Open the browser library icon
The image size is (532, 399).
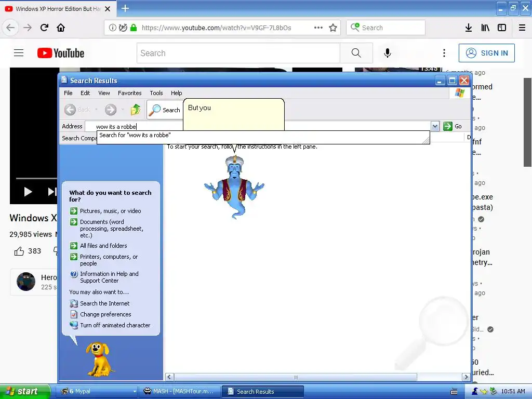[485, 28]
